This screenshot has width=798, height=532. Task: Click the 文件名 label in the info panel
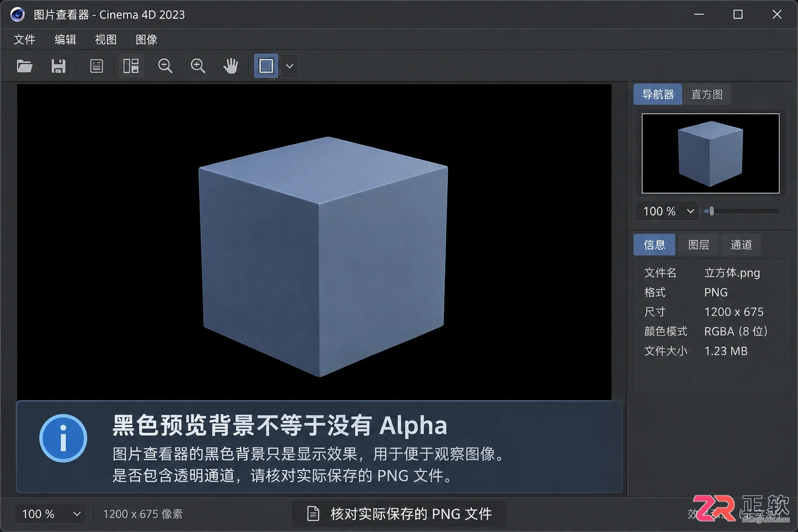tap(660, 273)
